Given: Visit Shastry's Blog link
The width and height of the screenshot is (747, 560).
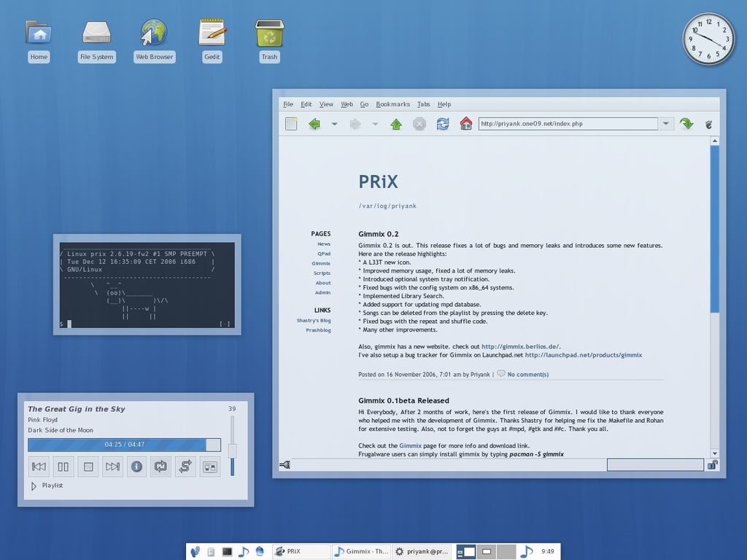Looking at the screenshot, I should tap(314, 321).
